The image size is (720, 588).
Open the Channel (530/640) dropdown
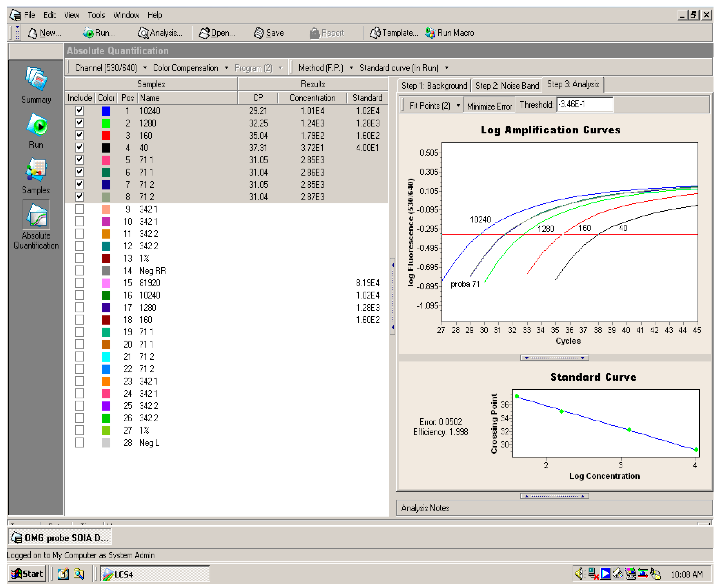coord(145,68)
